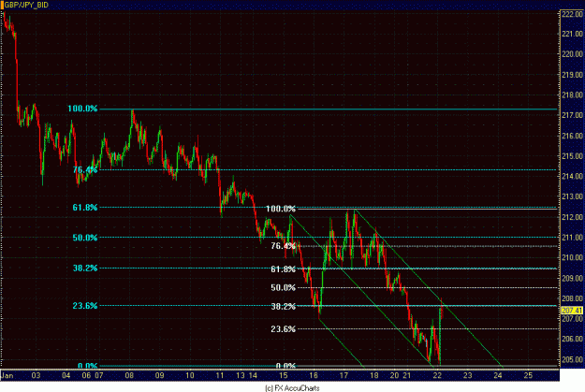Click the 220.00 price level label

pos(572,54)
